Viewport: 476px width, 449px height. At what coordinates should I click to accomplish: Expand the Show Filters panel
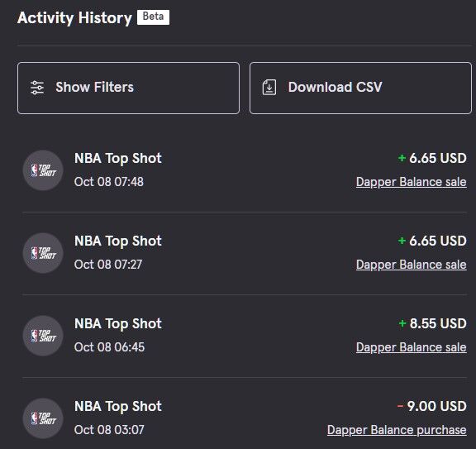128,88
